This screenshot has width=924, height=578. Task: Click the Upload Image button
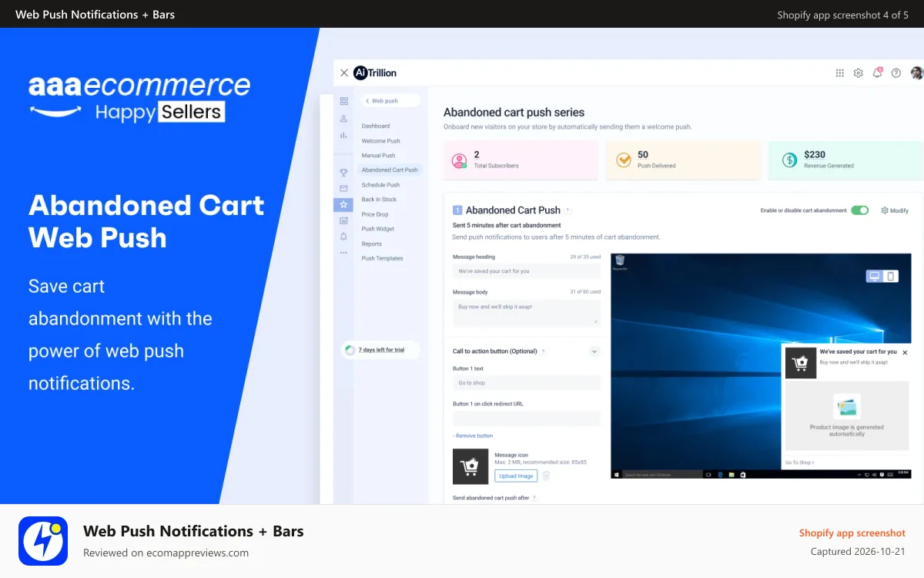pos(516,476)
